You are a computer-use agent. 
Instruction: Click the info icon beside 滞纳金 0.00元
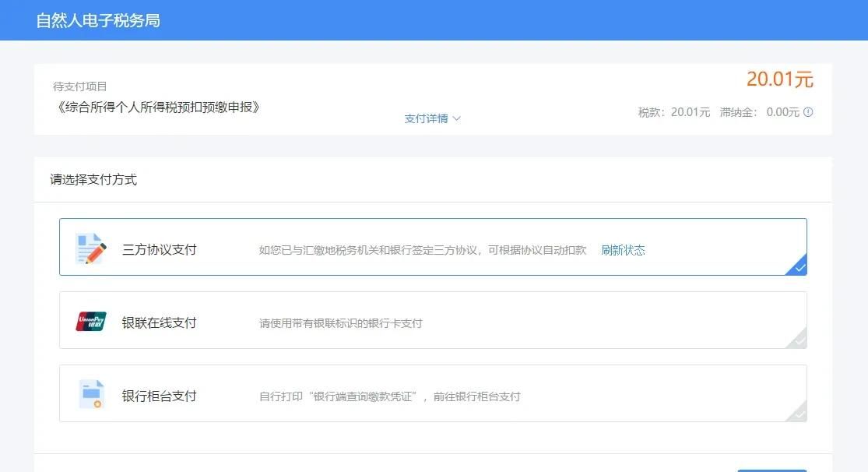point(808,112)
